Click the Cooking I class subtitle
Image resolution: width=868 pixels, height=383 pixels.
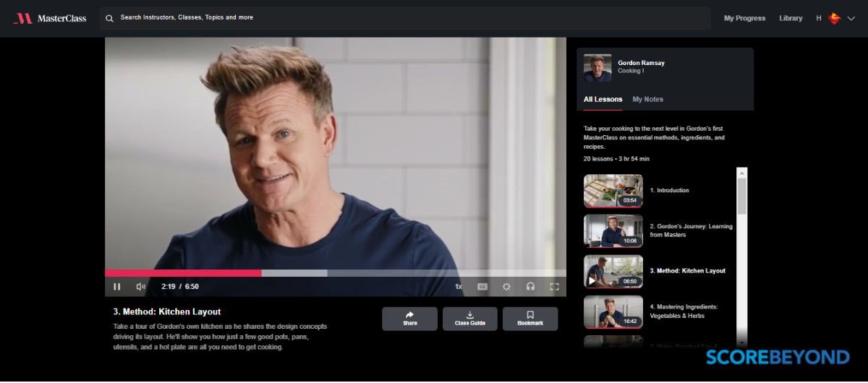click(x=631, y=71)
